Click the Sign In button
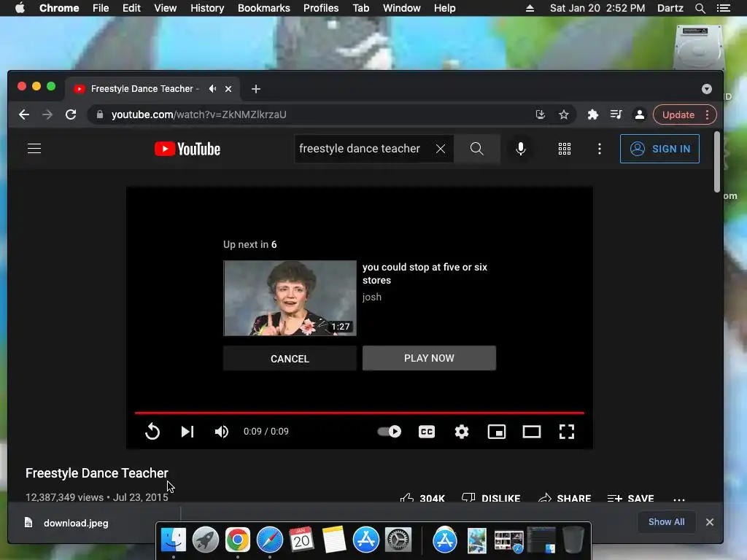The image size is (747, 560). (x=659, y=149)
